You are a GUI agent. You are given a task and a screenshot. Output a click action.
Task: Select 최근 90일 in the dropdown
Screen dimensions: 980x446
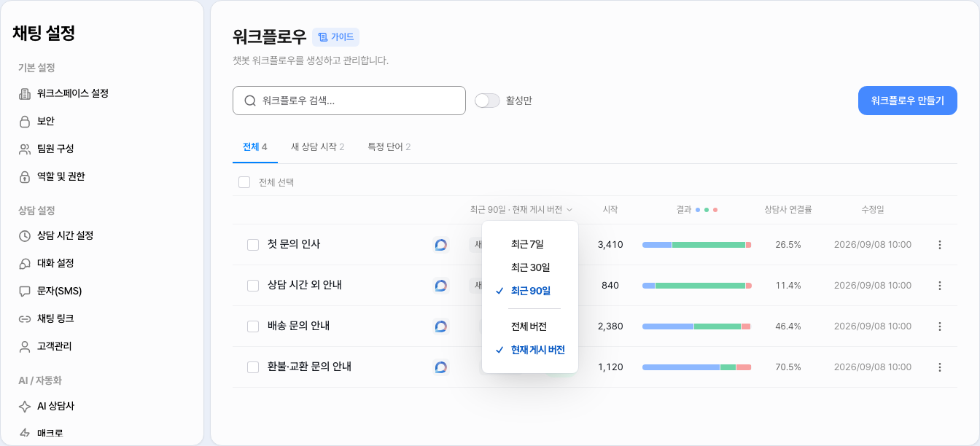tap(530, 291)
